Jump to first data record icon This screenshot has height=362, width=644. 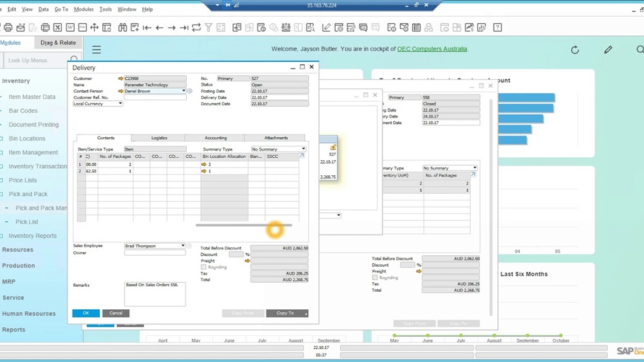tap(147, 28)
